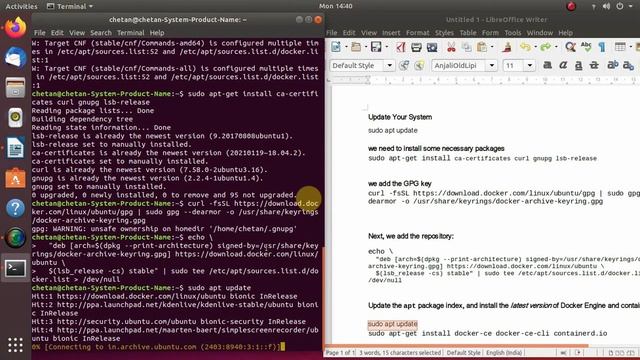This screenshot has width=640, height=360.
Task: Toggle italic formatting in Writer
Action: [563, 65]
